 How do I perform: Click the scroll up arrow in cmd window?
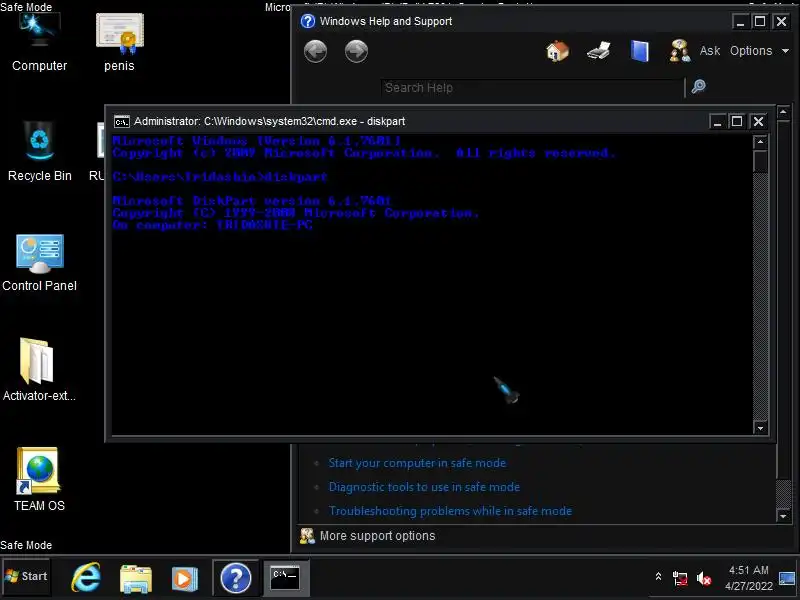click(x=760, y=142)
